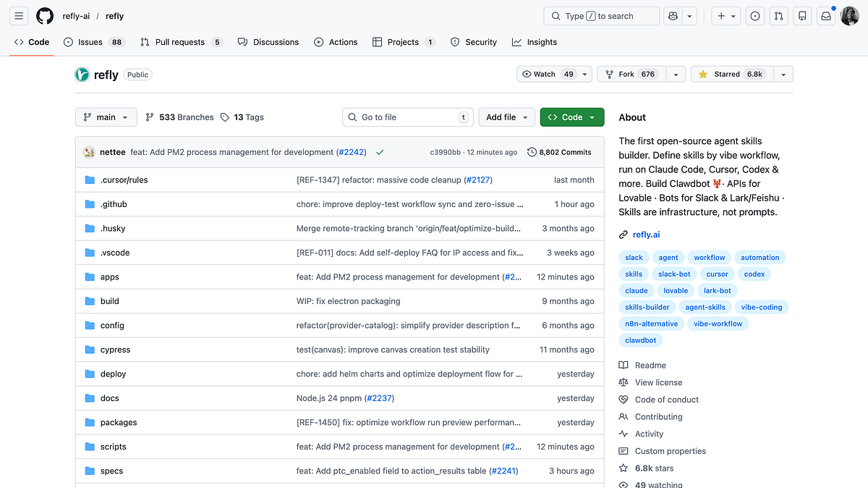Click the tag icon next to 13 Tags

pyautogui.click(x=225, y=117)
